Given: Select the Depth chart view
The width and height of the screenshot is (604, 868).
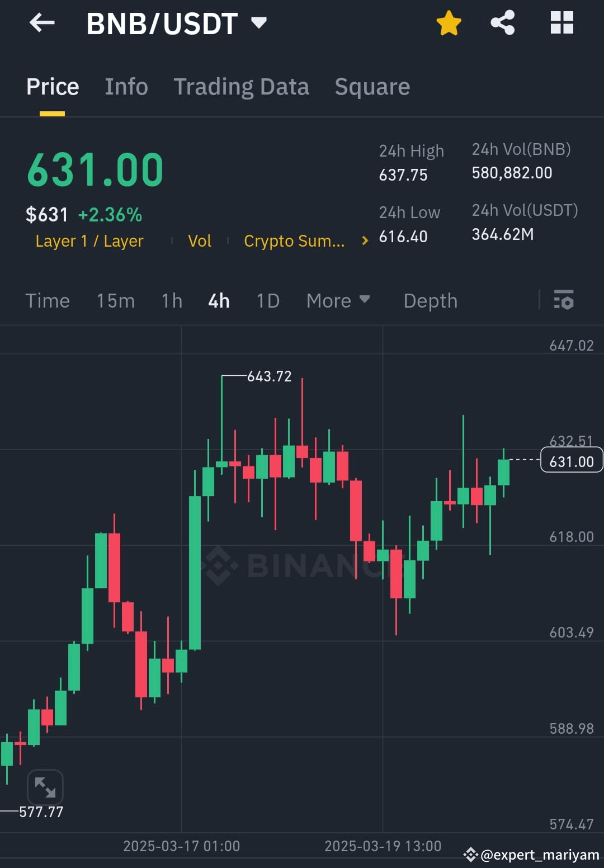Looking at the screenshot, I should [430, 300].
